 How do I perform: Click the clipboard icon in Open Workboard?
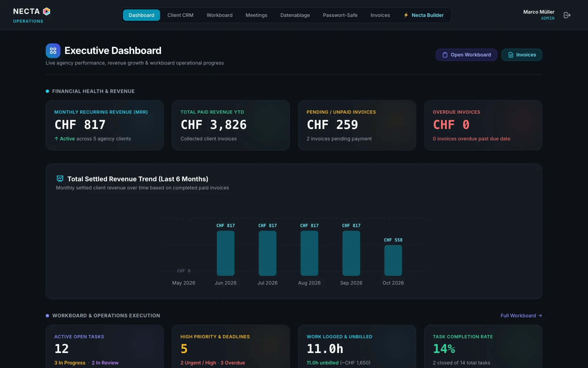[445, 55]
